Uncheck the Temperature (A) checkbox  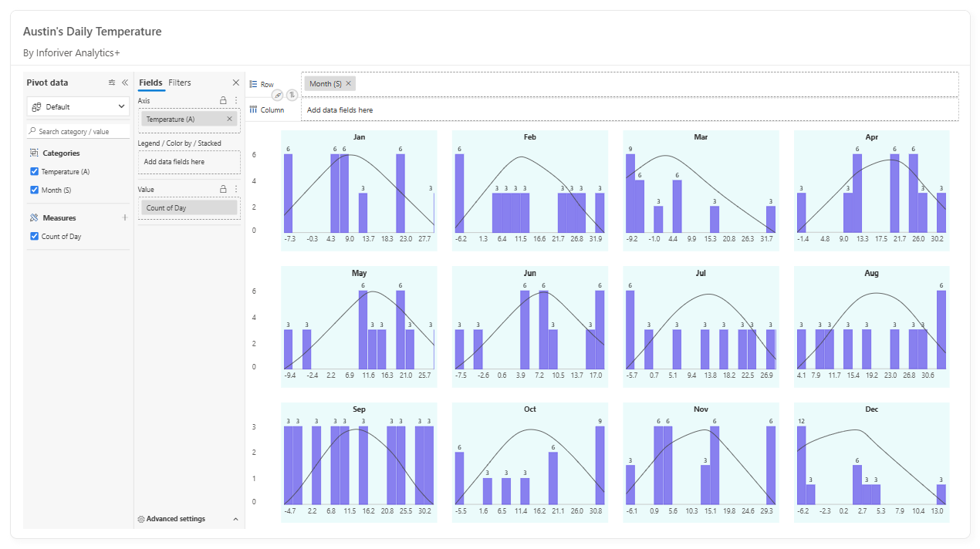click(x=34, y=172)
